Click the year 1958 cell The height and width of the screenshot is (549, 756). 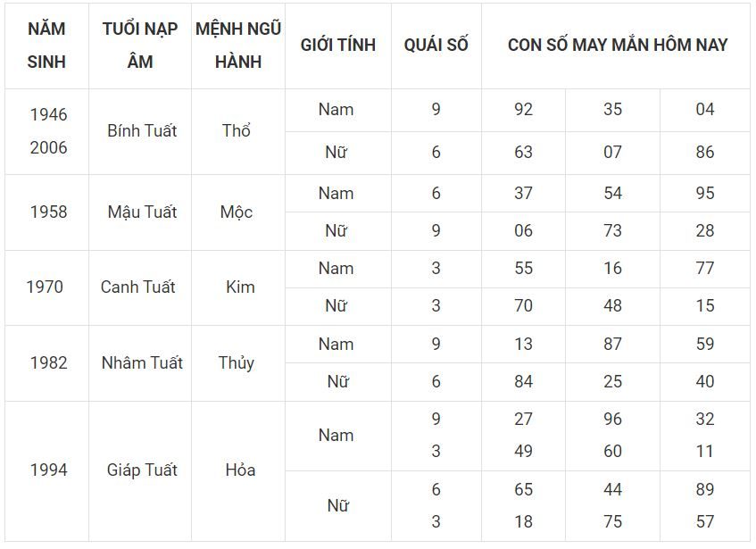[48, 212]
